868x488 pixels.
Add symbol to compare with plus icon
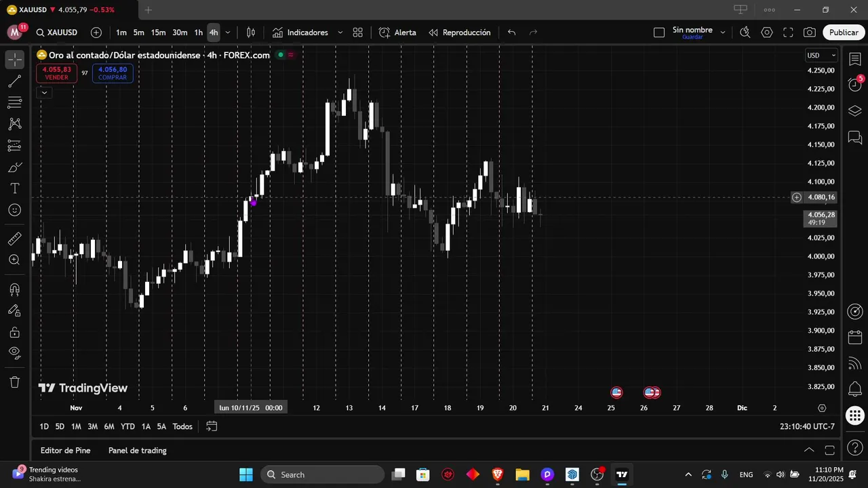(96, 33)
